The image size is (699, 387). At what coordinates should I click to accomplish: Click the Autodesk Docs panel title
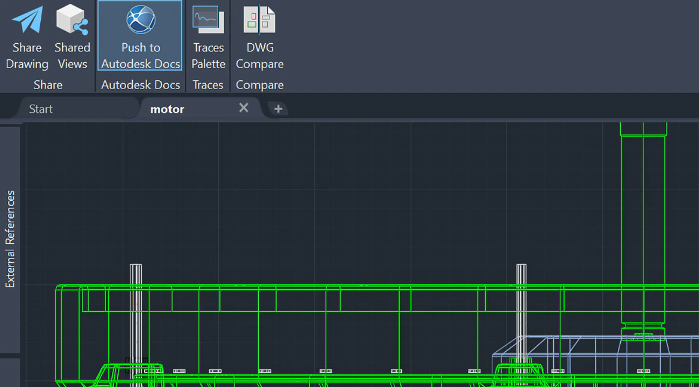click(140, 85)
